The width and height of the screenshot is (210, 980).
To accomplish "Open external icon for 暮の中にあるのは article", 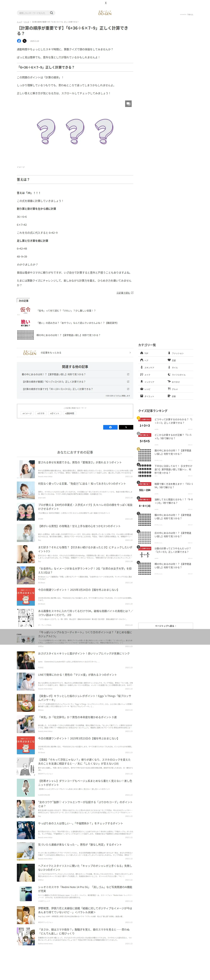I will (x=128, y=374).
